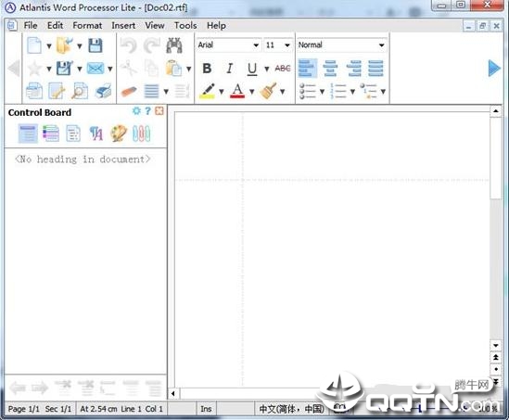Open the Headings panel icon in Control Board
509x420 pixels.
[28, 134]
